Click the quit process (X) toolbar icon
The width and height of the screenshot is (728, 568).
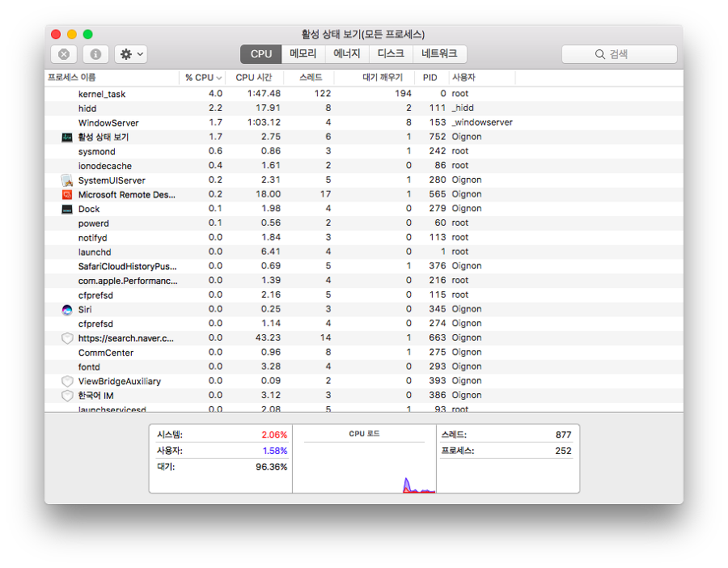click(x=64, y=54)
